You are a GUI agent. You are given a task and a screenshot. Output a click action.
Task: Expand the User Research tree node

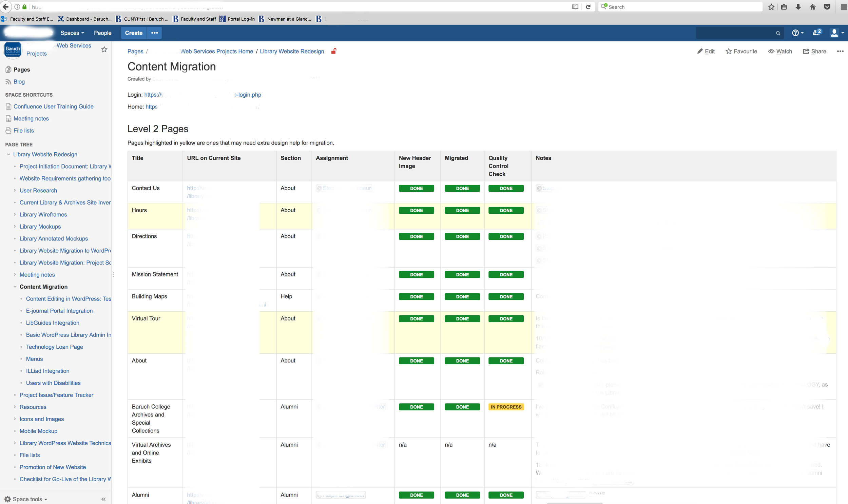coord(15,191)
